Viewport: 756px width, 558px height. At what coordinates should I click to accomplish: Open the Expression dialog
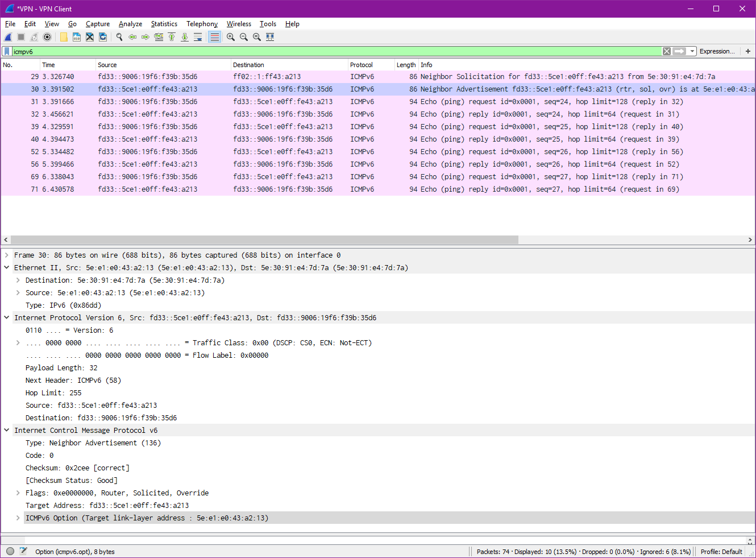(x=717, y=51)
